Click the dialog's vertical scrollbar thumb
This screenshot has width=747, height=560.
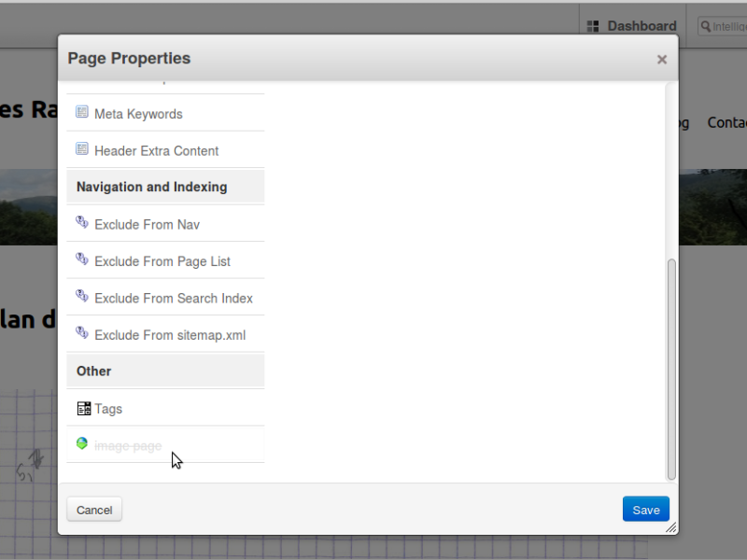[671, 370]
